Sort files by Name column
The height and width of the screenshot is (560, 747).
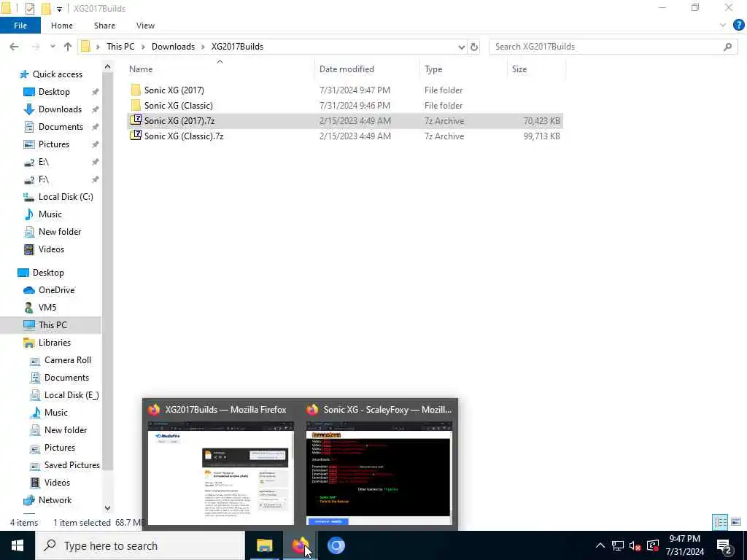click(220, 69)
